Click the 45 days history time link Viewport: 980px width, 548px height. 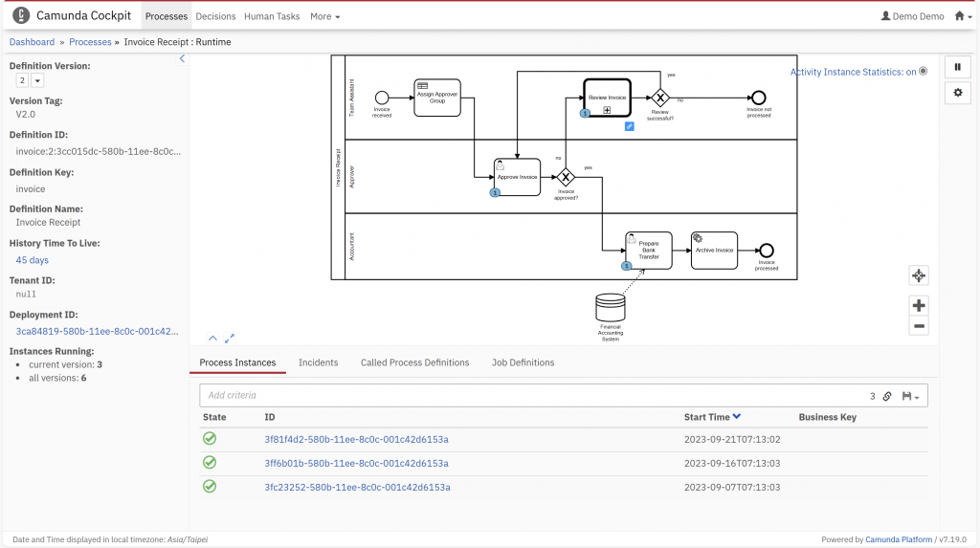coord(32,260)
